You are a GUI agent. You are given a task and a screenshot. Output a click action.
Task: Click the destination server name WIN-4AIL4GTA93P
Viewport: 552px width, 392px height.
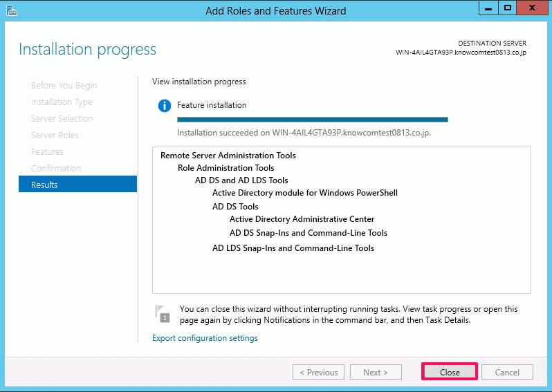point(461,53)
